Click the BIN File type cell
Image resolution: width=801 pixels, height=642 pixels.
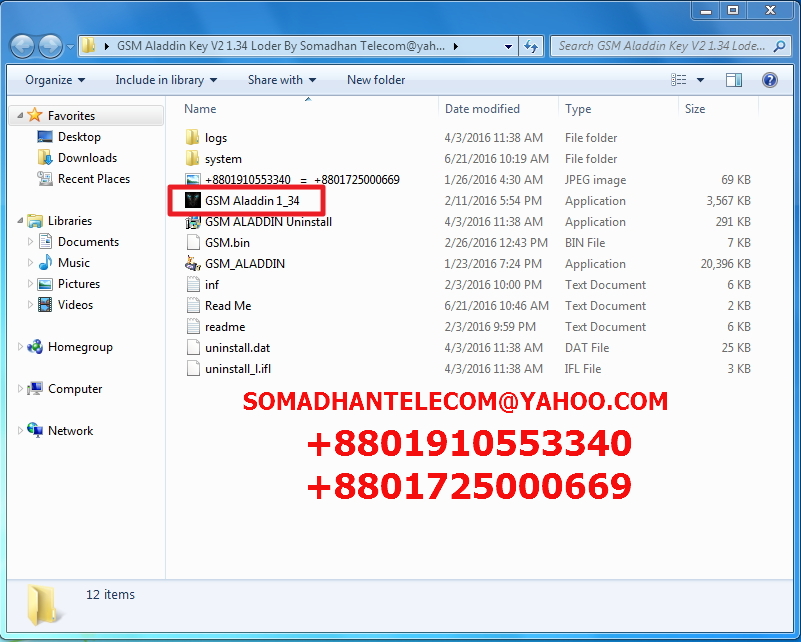[585, 243]
